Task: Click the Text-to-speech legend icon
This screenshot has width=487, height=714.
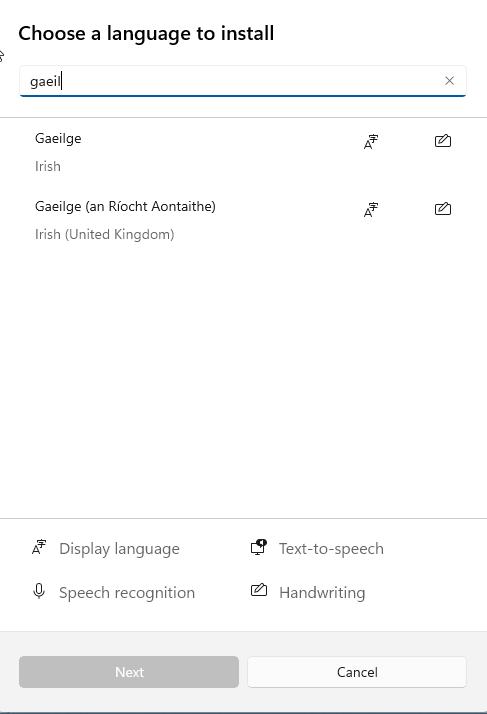Action: pos(259,547)
